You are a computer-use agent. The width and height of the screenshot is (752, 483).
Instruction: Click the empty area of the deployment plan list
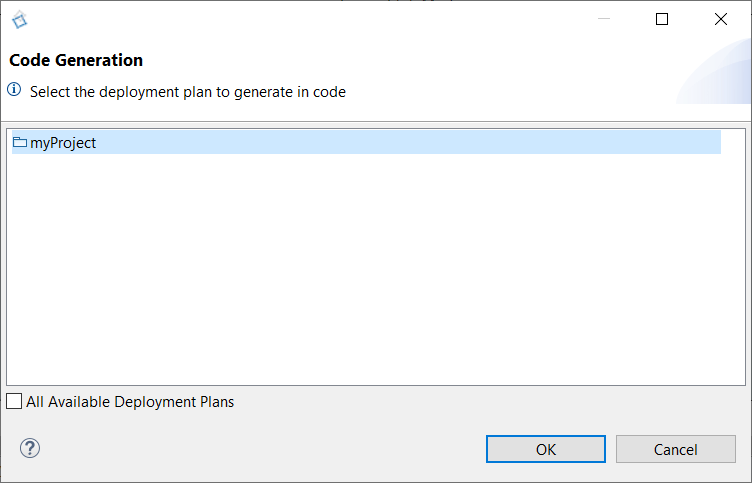[x=376, y=269]
